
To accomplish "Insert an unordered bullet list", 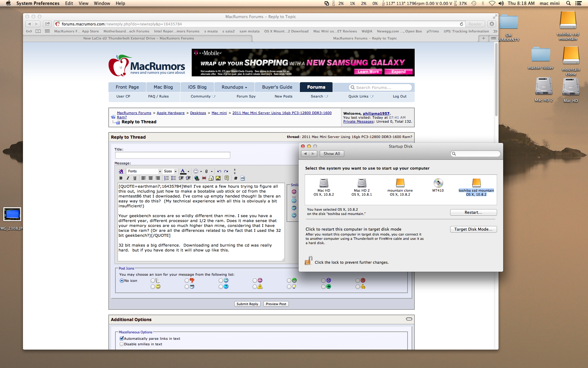I will (173, 178).
